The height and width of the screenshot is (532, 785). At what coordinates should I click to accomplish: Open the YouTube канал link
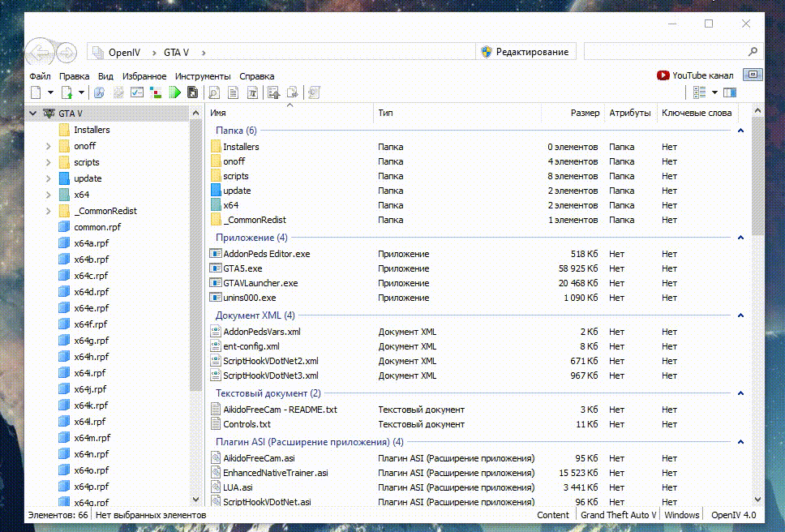point(695,75)
